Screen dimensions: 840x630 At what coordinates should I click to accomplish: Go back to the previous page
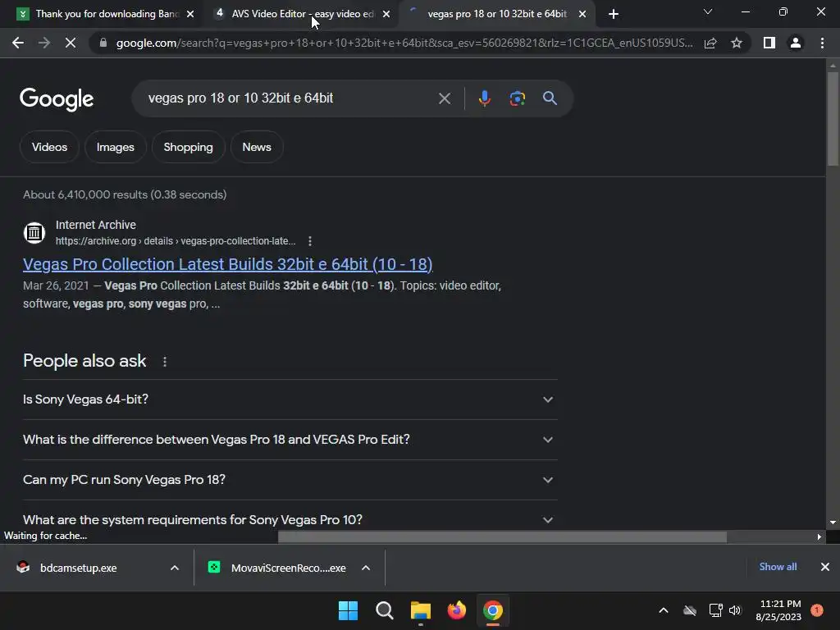18,43
